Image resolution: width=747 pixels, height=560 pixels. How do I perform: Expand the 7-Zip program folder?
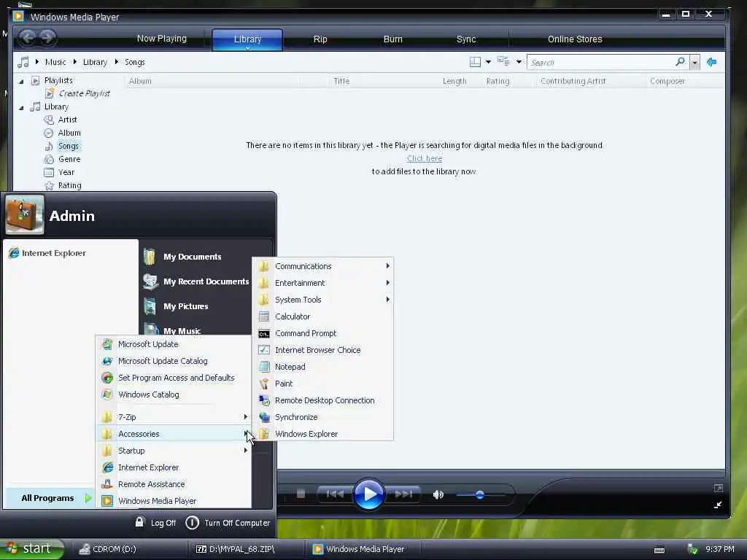(x=174, y=416)
